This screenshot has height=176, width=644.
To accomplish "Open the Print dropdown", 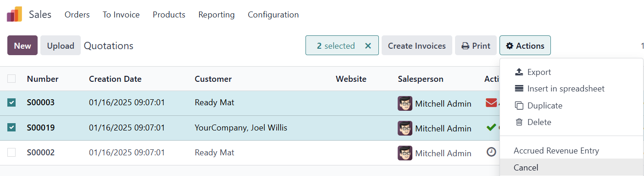I will tap(476, 45).
